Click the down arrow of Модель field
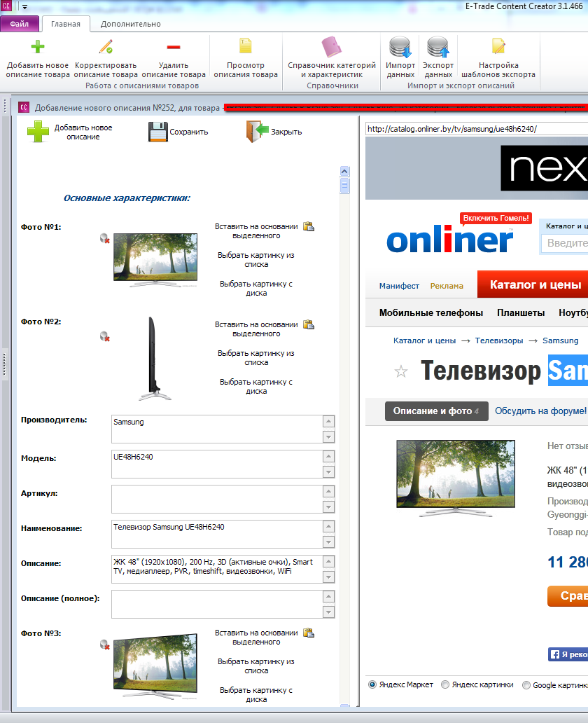Screen dimensions: 588x723 328,471
